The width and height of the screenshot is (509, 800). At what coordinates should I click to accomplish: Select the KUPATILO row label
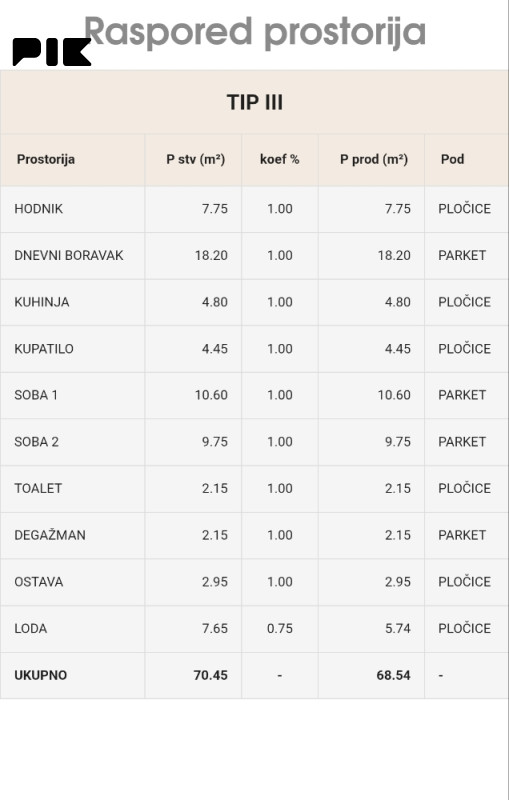click(x=44, y=348)
